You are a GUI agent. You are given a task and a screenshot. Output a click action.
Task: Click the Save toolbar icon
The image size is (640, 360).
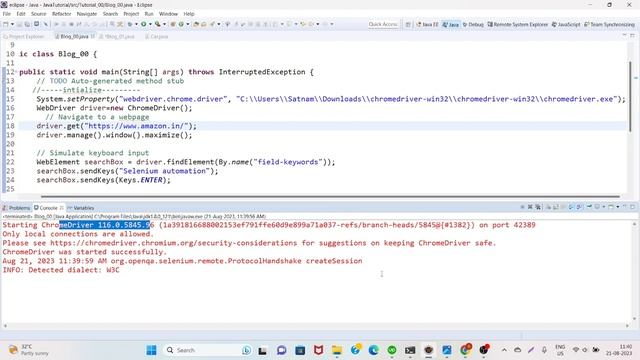point(19,24)
